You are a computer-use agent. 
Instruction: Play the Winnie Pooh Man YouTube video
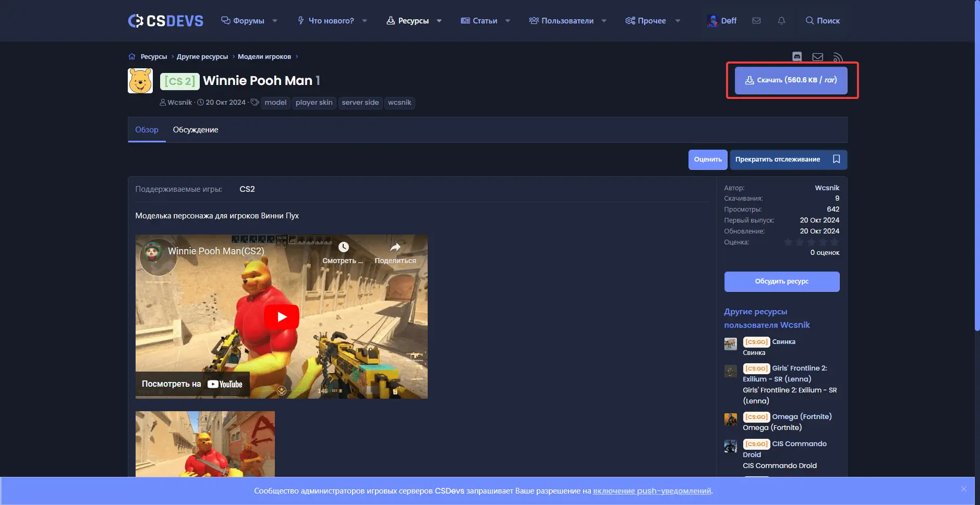[282, 317]
